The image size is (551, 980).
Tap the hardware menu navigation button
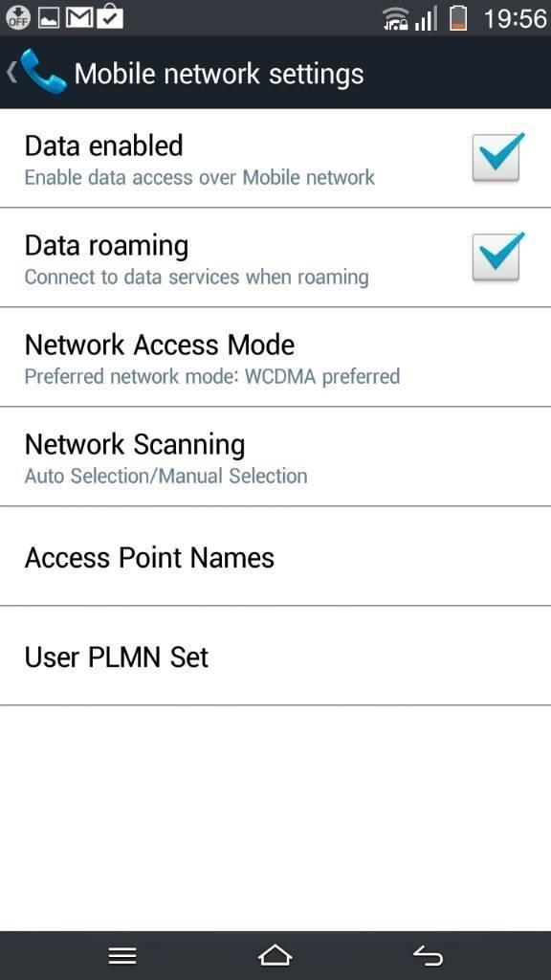pyautogui.click(x=122, y=956)
